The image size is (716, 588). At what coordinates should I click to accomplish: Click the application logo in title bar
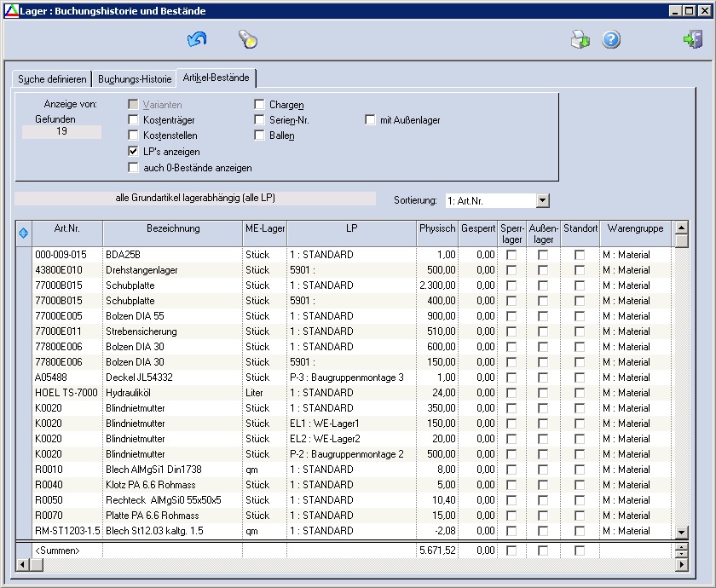pyautogui.click(x=10, y=11)
